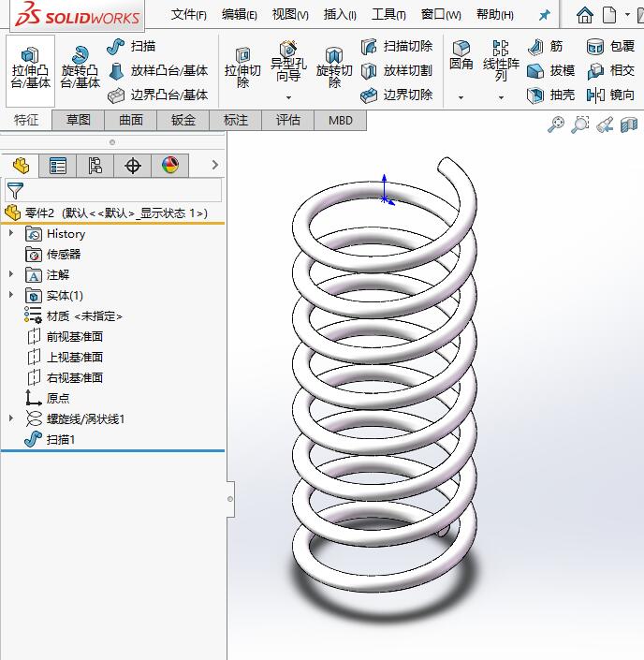Show more manager tabs chevron
This screenshot has width=644, height=660.
click(x=215, y=165)
